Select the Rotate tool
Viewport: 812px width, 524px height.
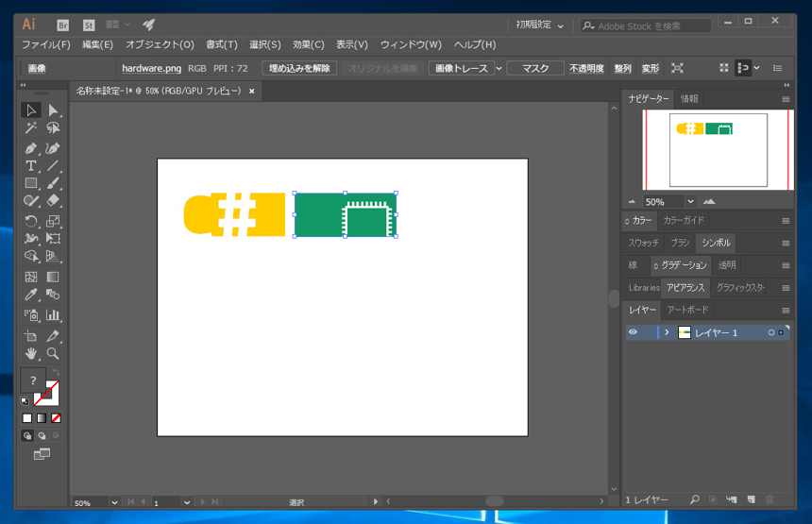coord(31,221)
